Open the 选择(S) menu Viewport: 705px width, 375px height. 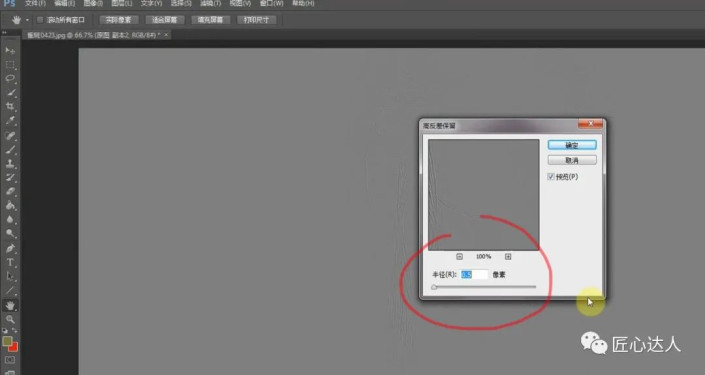[181, 3]
